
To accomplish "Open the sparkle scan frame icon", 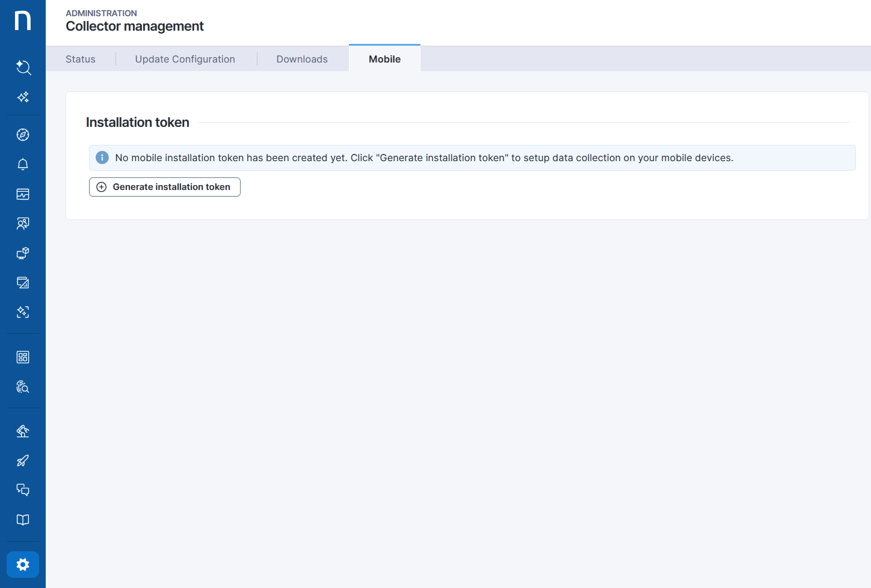I will click(x=23, y=312).
